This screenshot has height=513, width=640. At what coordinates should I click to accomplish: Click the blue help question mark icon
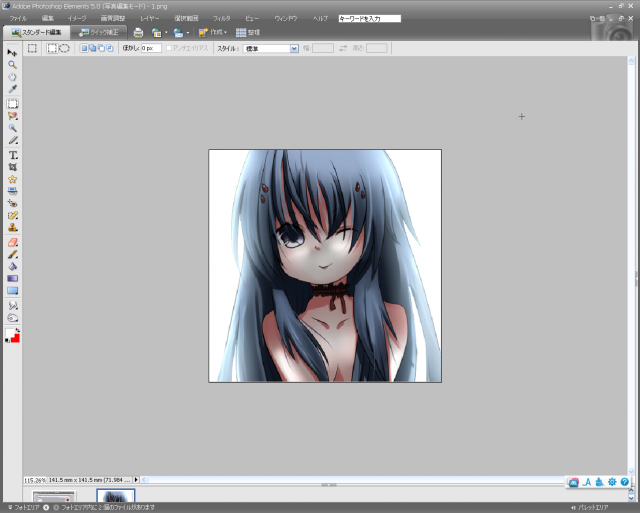click(x=624, y=482)
